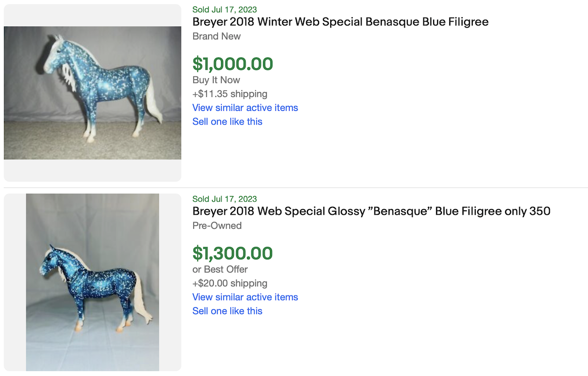The width and height of the screenshot is (588, 376).
Task: Click "View similar active items" under $1,000.00 listing
Action: [x=245, y=108]
